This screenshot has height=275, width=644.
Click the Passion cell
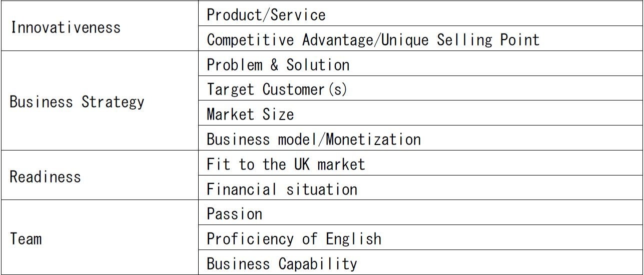[x=234, y=214]
